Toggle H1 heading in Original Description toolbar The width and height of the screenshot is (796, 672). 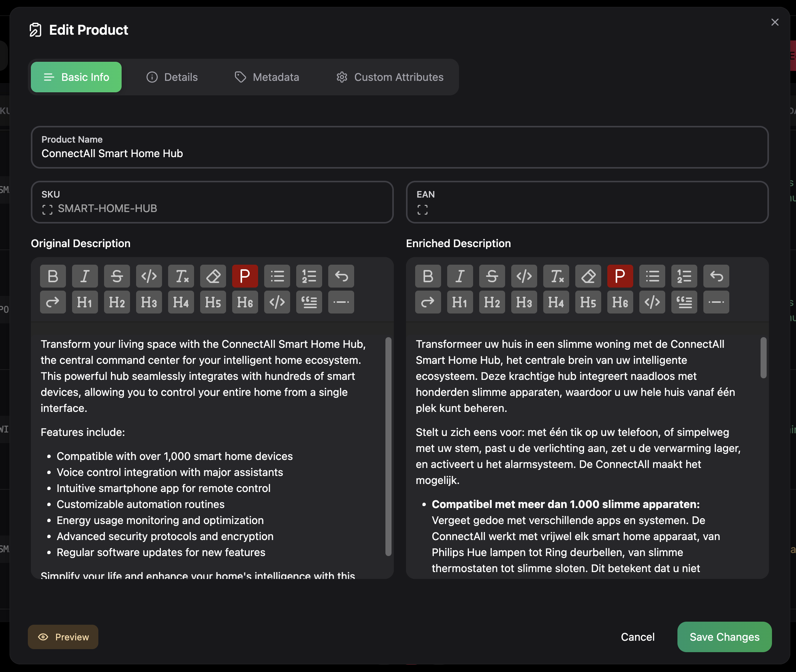coord(85,302)
